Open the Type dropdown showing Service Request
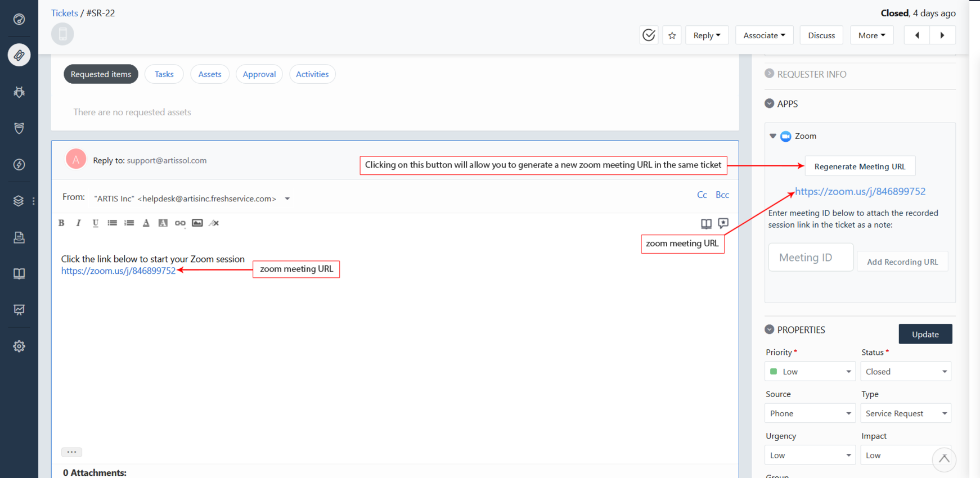 [x=906, y=413]
